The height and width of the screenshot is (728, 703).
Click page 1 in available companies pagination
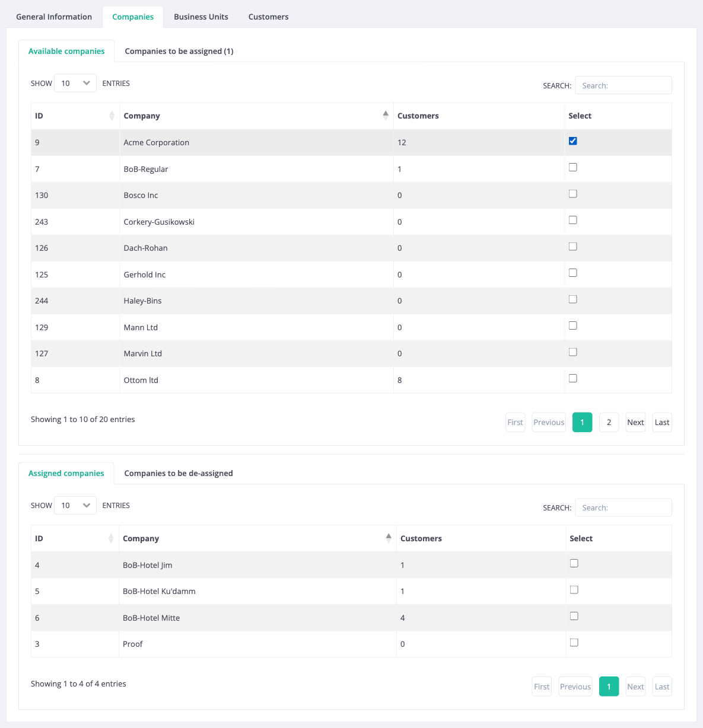point(583,422)
